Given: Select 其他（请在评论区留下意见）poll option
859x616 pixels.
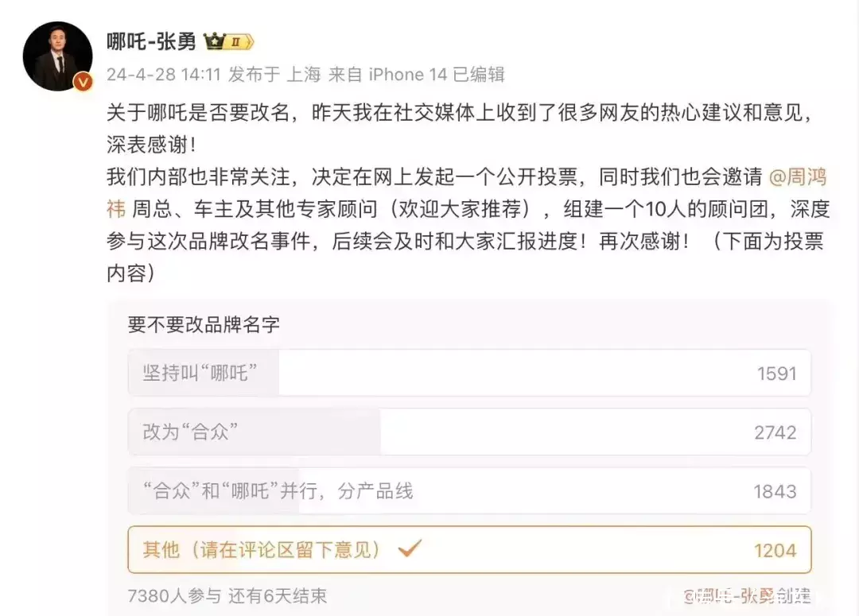Looking at the screenshot, I should pyautogui.click(x=469, y=549).
